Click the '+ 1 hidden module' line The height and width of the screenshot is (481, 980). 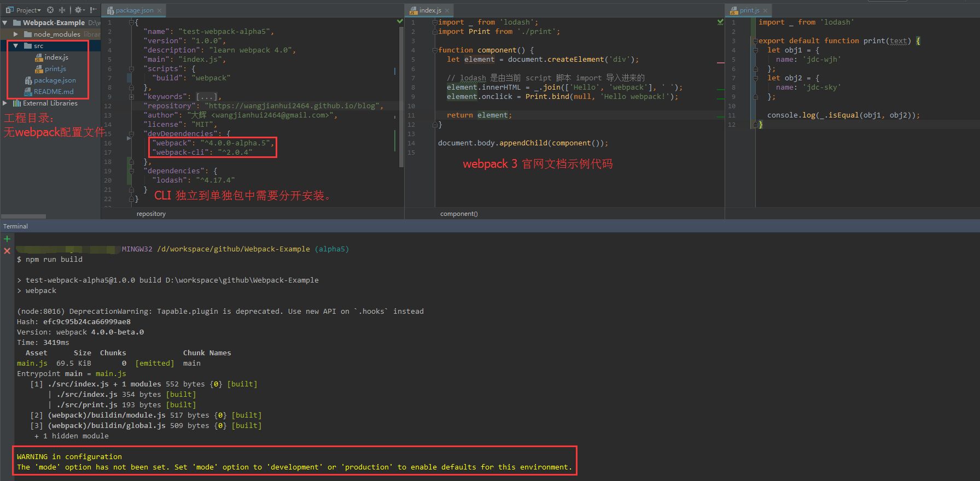pos(71,436)
